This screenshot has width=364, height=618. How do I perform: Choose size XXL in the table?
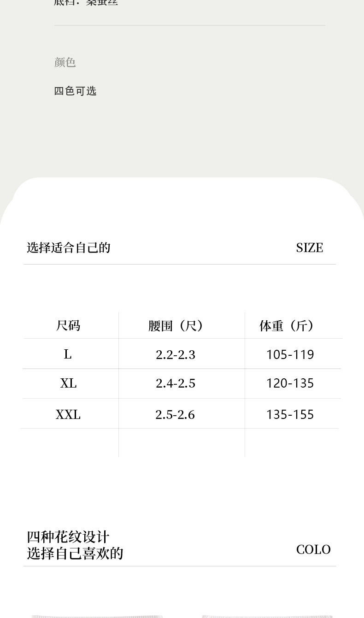68,414
